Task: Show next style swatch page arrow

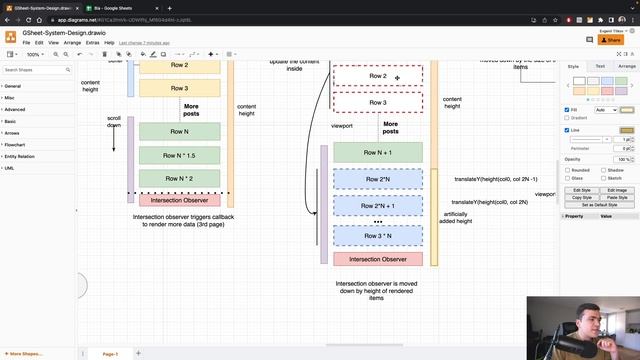Action: [632, 85]
